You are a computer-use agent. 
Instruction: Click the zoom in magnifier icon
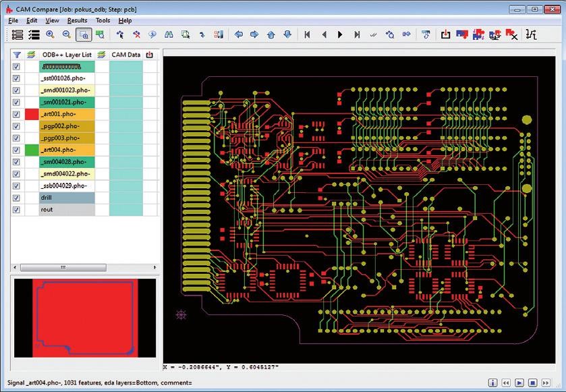click(51, 34)
